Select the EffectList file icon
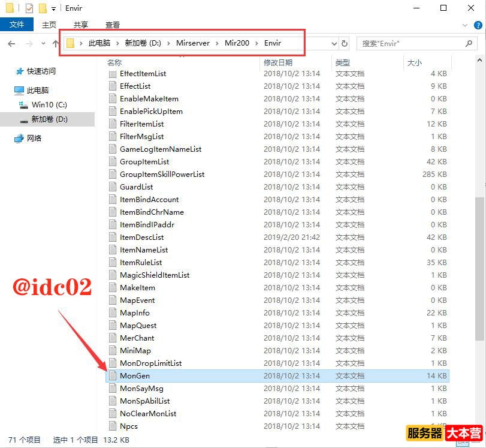 (113, 86)
